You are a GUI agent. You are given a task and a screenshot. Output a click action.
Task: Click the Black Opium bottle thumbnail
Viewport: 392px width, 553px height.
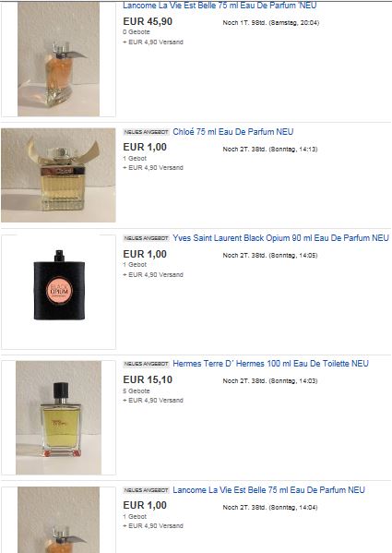tap(59, 292)
